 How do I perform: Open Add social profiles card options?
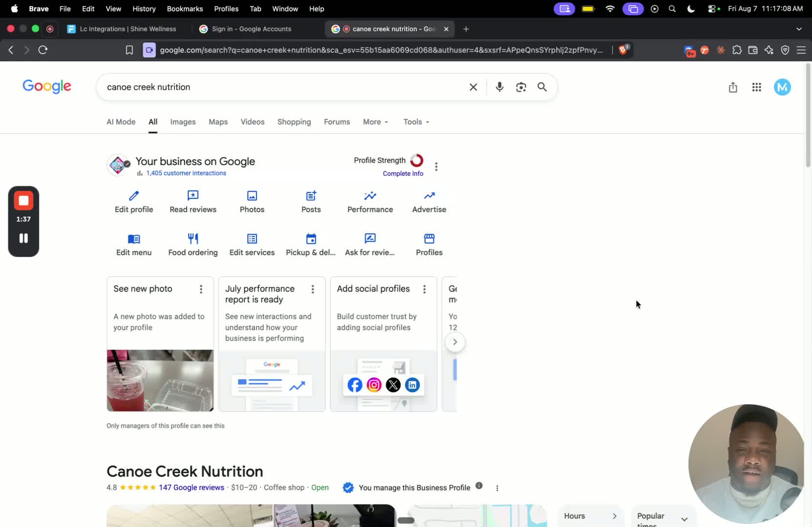425,289
